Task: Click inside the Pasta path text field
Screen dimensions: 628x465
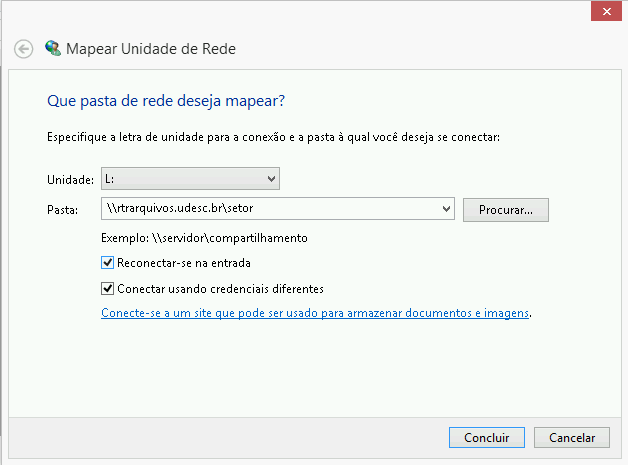Action: click(270, 210)
